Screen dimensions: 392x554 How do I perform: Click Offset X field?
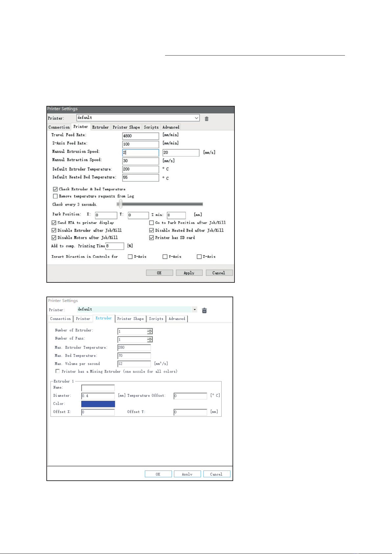click(x=98, y=412)
